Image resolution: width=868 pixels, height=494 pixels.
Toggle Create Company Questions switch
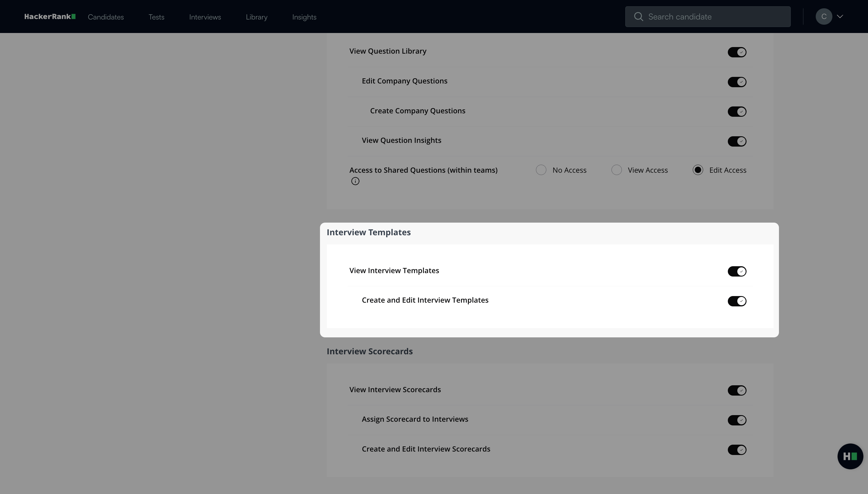pyautogui.click(x=736, y=112)
